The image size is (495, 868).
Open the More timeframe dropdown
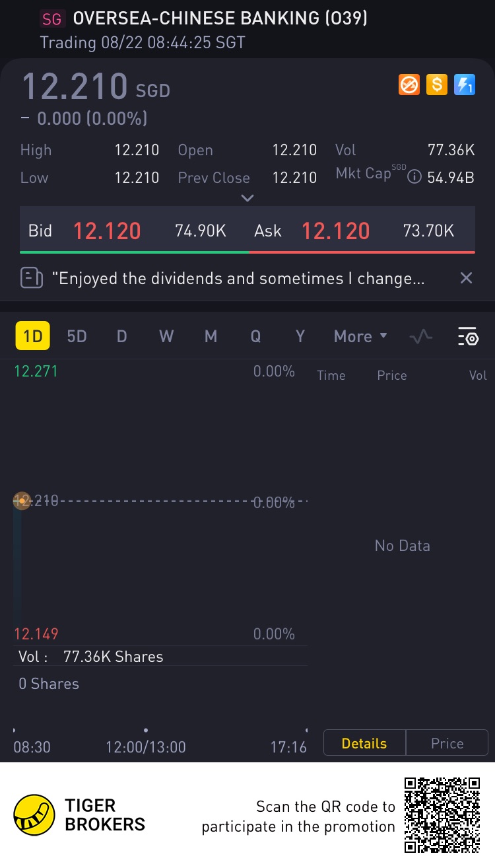360,336
